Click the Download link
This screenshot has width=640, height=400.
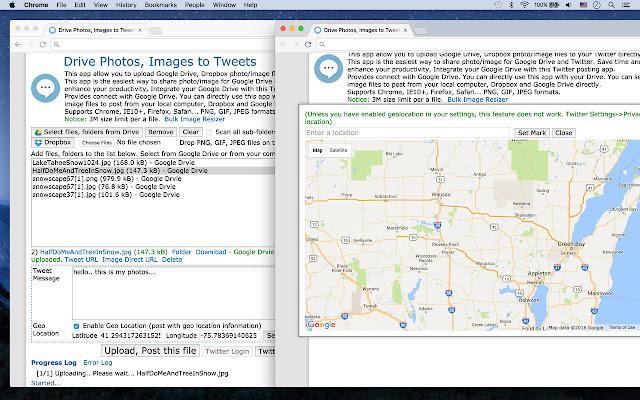[x=211, y=252]
